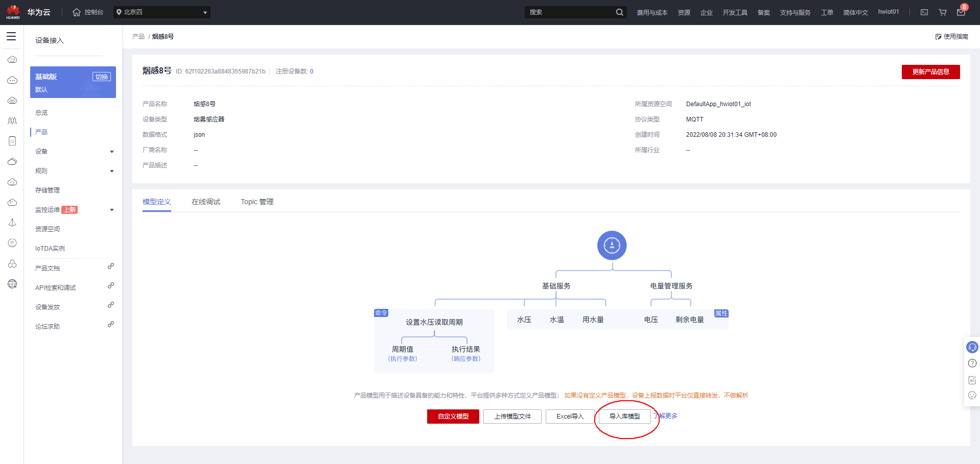Click the wave-shaped icon in left rail
This screenshot has width=980, height=464.
click(x=12, y=121)
